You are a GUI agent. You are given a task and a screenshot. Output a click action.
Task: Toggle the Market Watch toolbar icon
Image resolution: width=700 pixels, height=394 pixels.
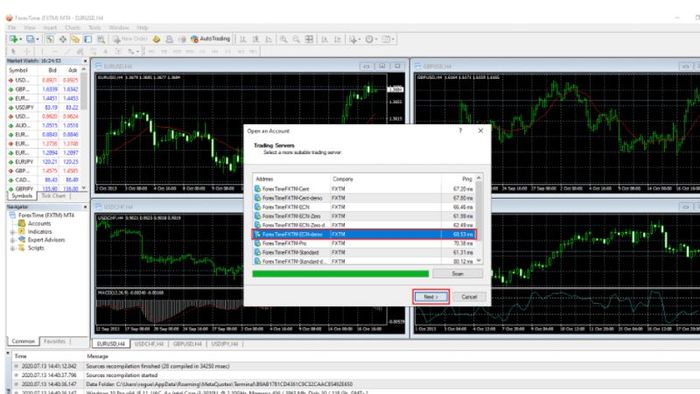[50, 39]
